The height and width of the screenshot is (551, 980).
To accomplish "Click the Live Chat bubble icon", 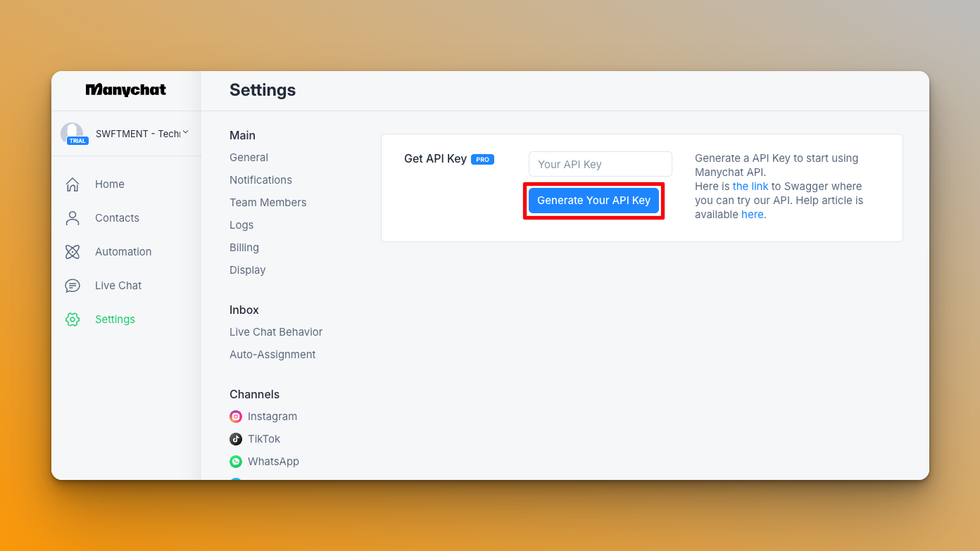I will [73, 286].
